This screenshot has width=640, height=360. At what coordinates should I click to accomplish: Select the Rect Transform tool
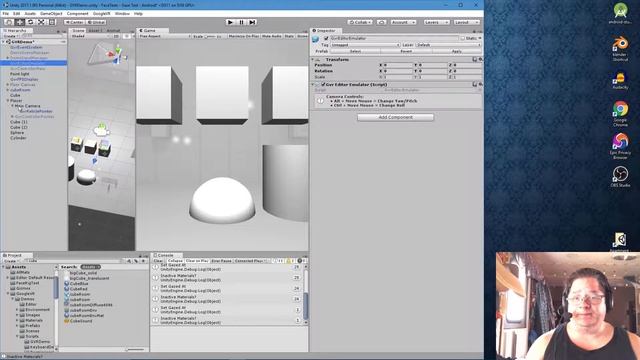[52, 22]
